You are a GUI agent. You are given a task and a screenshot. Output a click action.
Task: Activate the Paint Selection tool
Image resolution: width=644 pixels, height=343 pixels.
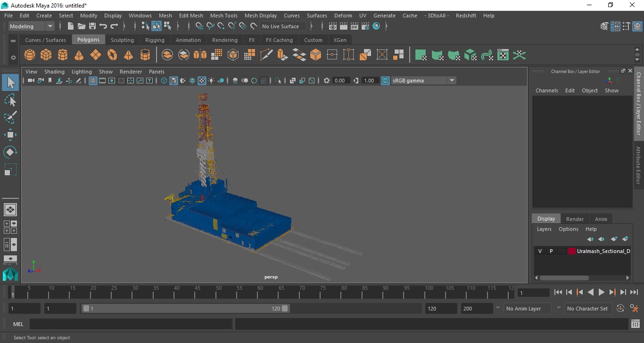(10, 117)
